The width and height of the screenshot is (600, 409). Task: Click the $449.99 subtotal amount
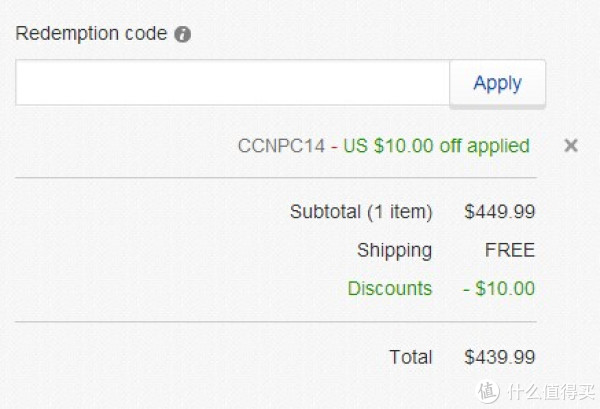pyautogui.click(x=499, y=212)
